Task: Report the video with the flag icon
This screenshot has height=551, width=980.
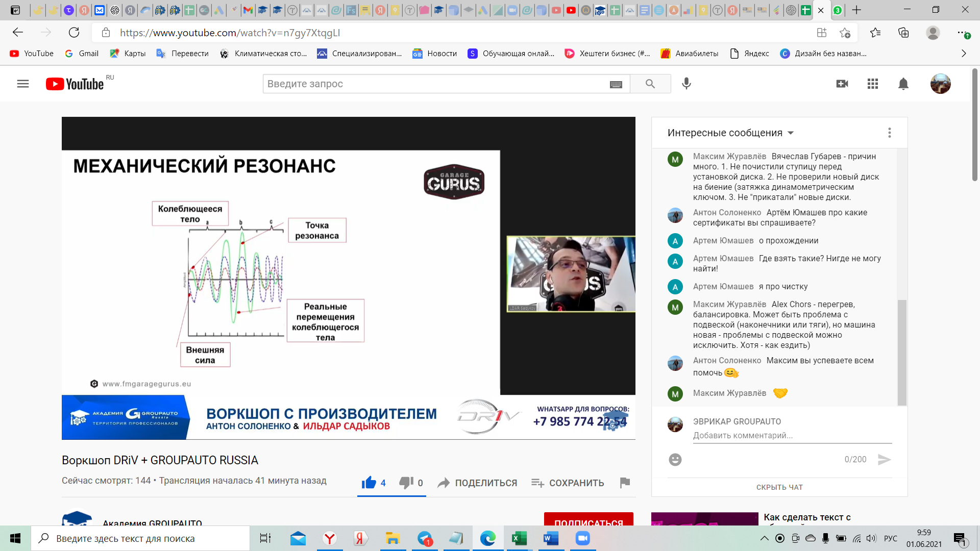Action: tap(625, 482)
